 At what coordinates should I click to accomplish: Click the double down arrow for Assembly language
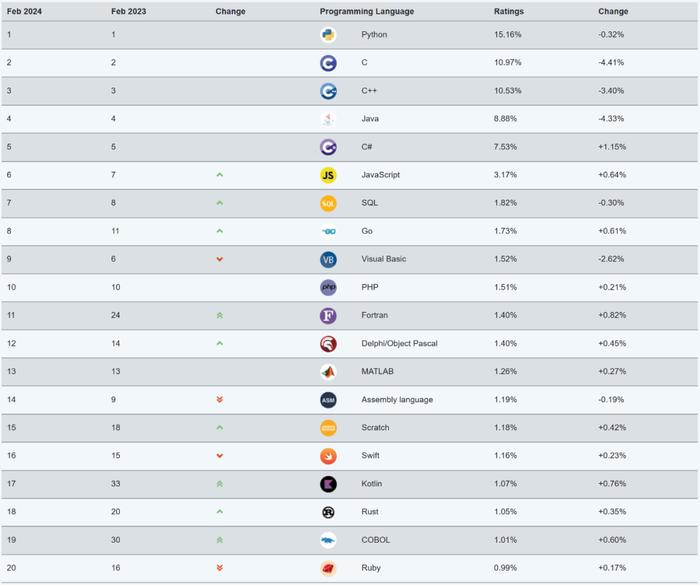pyautogui.click(x=220, y=400)
